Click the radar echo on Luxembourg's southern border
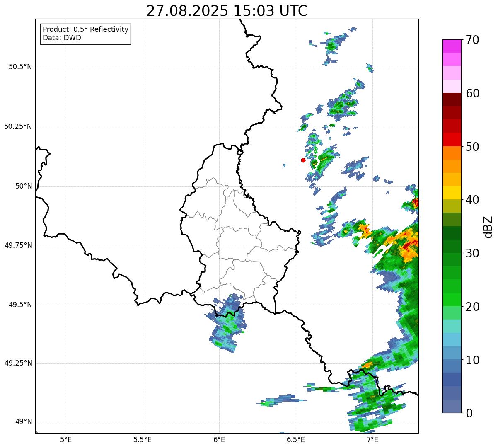Image resolution: width=498 pixels, height=448 pixels. [227, 322]
